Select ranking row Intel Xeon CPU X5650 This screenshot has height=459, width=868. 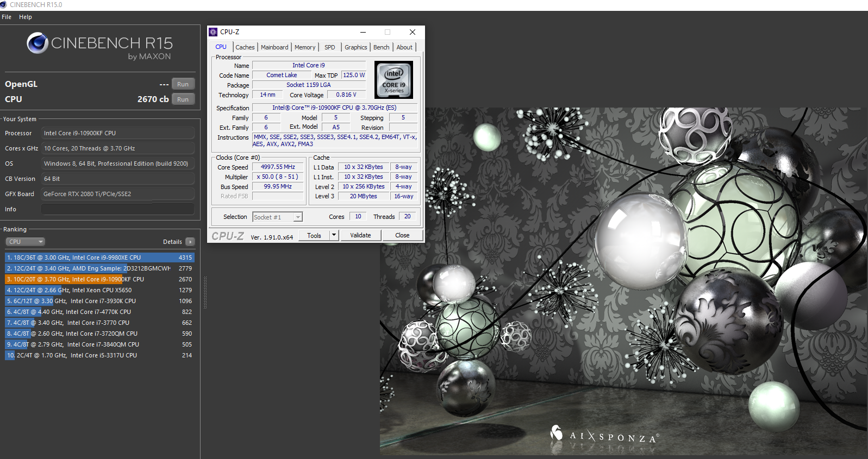99,290
